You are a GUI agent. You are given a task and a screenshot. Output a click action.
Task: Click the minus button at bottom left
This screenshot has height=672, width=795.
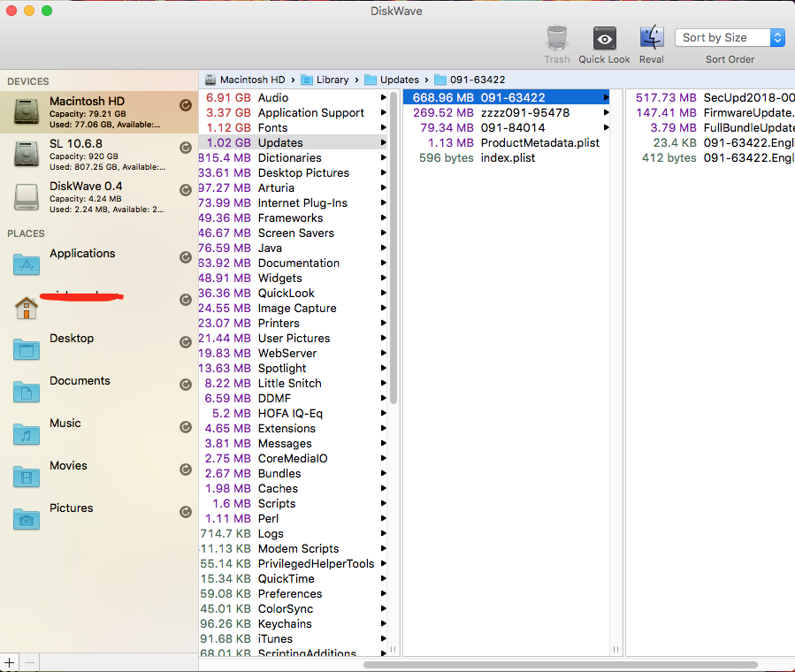[x=29, y=662]
